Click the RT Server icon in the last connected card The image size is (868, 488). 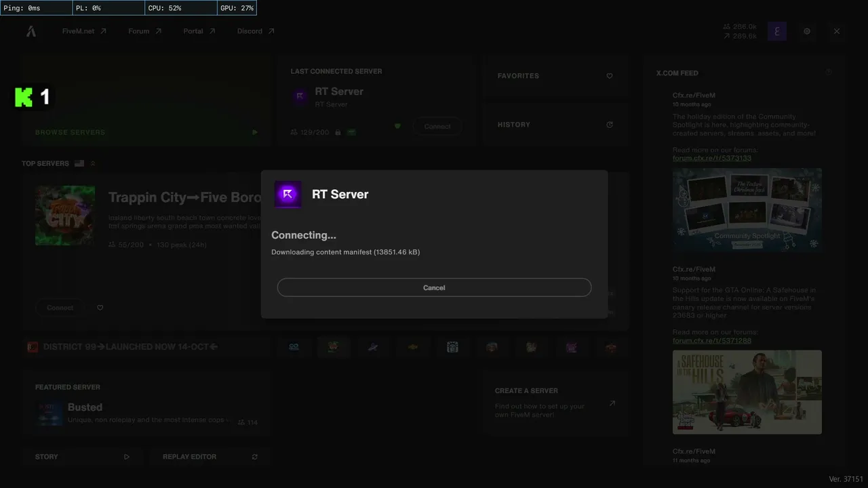(x=300, y=97)
